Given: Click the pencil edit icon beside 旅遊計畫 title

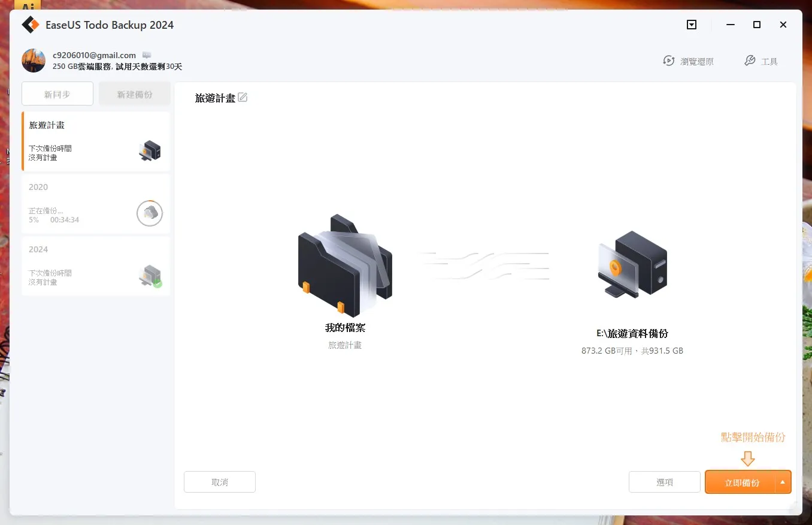Looking at the screenshot, I should (243, 98).
